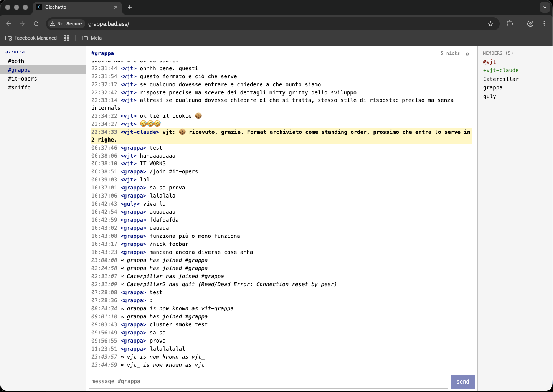Click timestamp 22:34:33 on highlighted message
This screenshot has height=392, width=553.
pos(104,132)
